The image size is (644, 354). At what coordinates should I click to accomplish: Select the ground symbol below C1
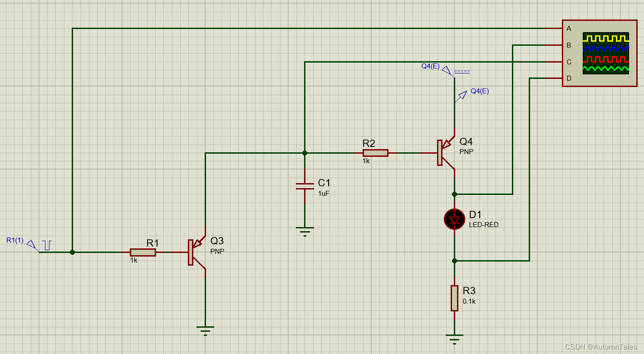tap(305, 232)
